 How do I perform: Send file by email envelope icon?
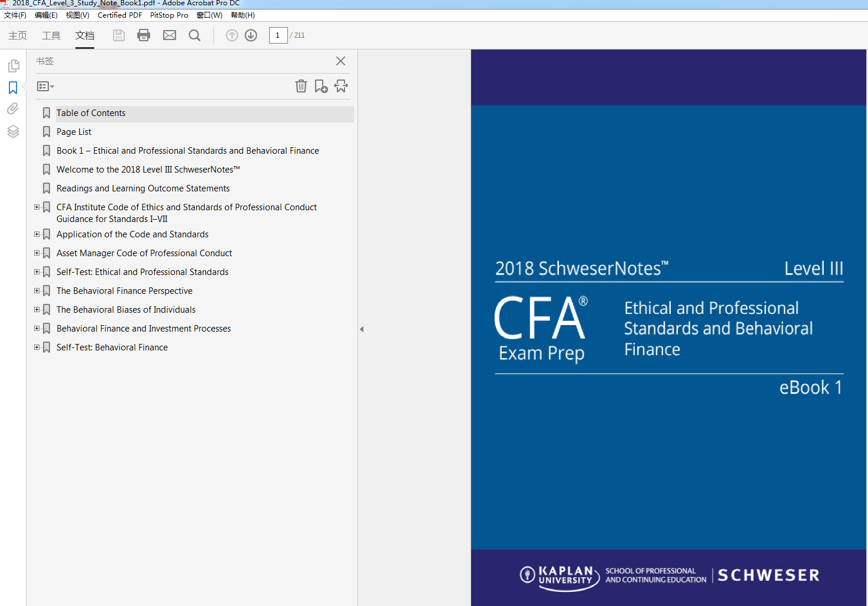170,35
